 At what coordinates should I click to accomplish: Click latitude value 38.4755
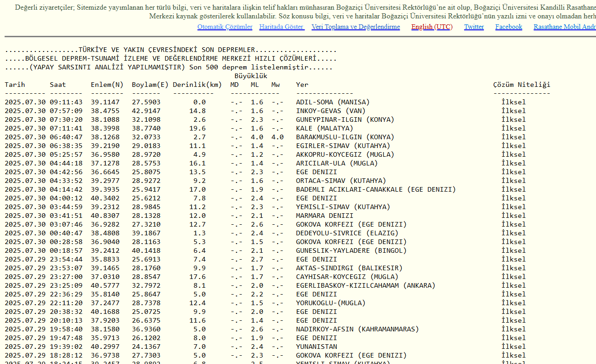tap(105, 111)
